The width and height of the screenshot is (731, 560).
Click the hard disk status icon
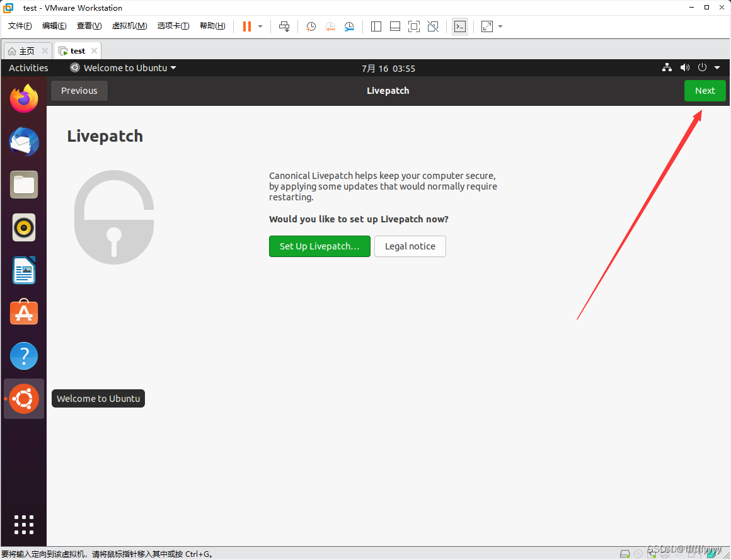tap(625, 554)
